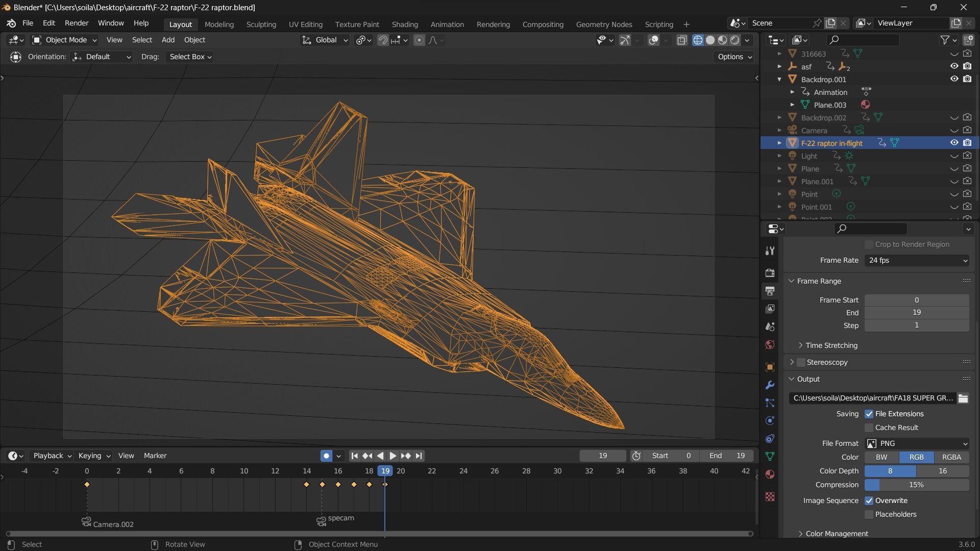Toggle auto keying record button
This screenshot has width=980, height=551.
point(326,456)
